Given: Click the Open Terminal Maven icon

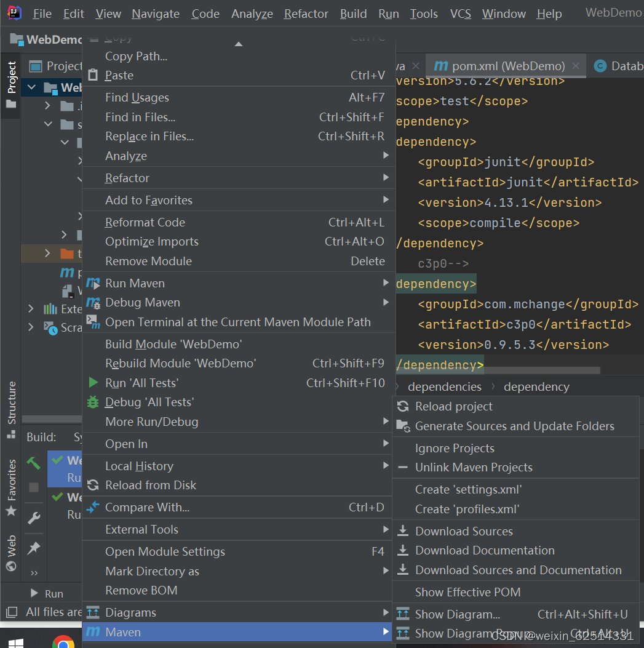Looking at the screenshot, I should click(x=93, y=322).
